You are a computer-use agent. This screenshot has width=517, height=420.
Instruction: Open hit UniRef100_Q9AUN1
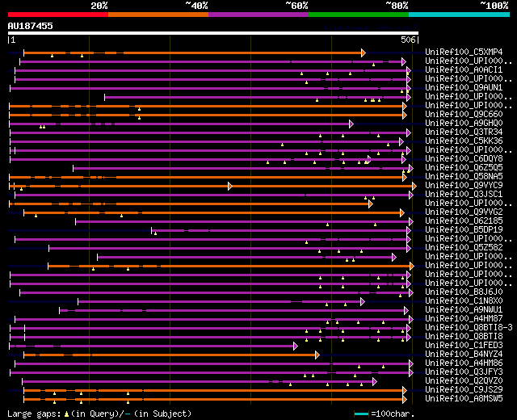coord(464,88)
